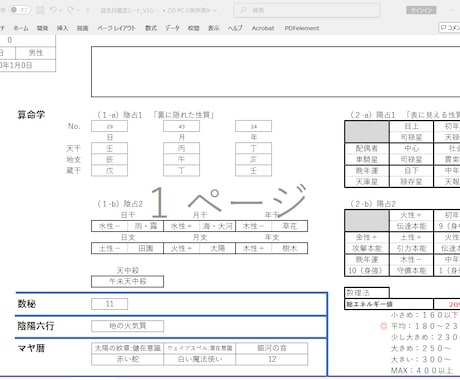Select the 車騎星 cell
This screenshot has height=380, width=460.
(366, 160)
